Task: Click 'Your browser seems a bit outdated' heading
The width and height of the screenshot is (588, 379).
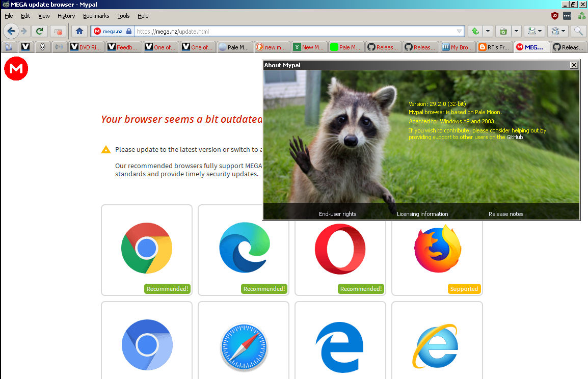Action: click(181, 119)
